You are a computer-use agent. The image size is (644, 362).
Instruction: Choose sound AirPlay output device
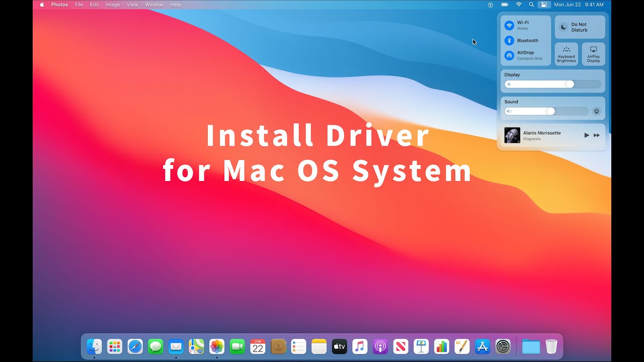tap(597, 111)
